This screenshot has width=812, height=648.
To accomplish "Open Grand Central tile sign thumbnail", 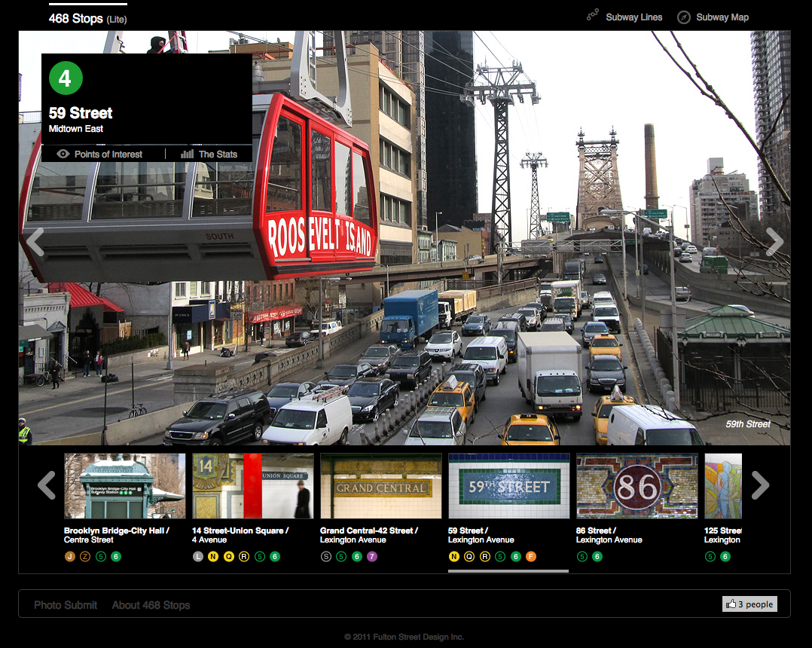I will (381, 486).
